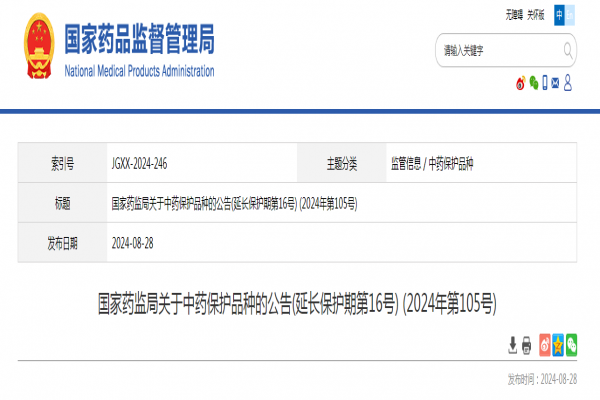The height and width of the screenshot is (400, 600).
Task: Click the large article headline
Action: tap(297, 304)
